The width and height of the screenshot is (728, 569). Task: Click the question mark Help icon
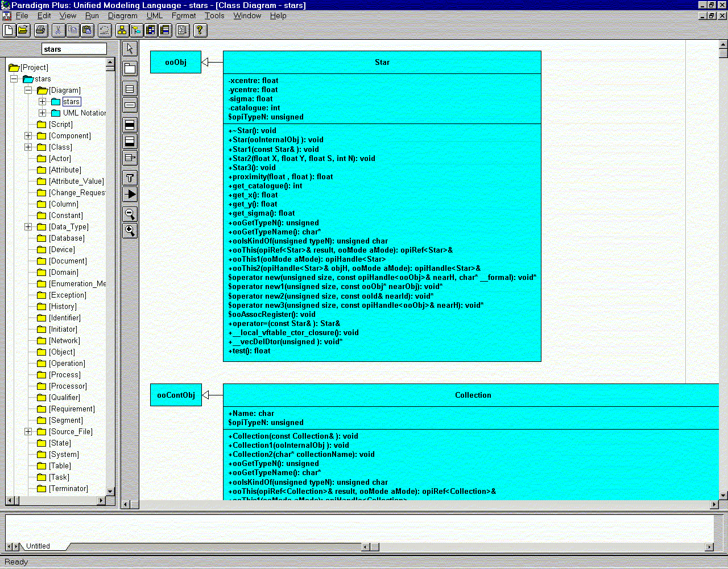pyautogui.click(x=200, y=30)
